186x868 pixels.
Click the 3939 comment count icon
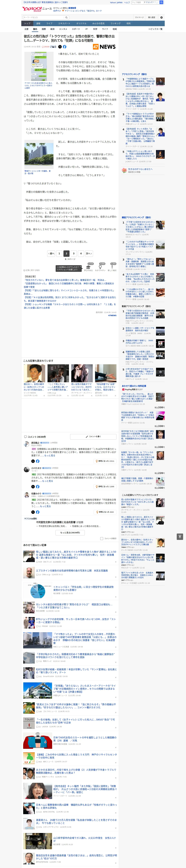(x=46, y=47)
